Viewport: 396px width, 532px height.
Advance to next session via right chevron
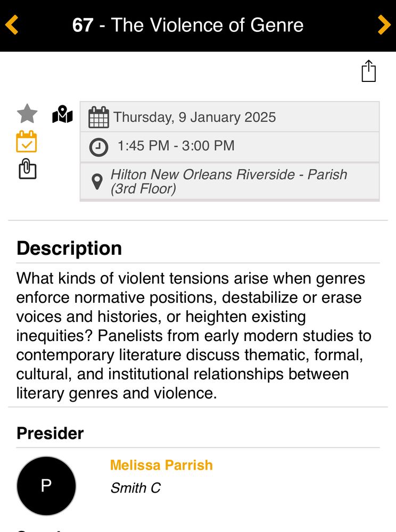point(384,24)
